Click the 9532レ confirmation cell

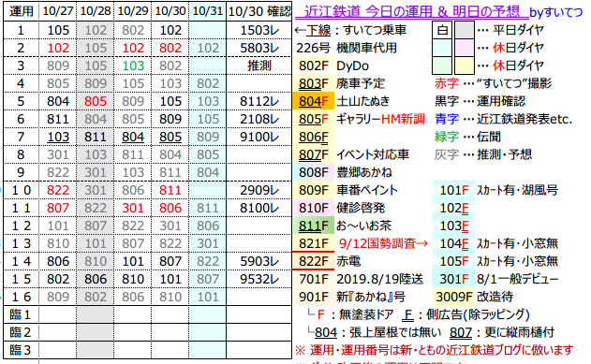pos(259,279)
